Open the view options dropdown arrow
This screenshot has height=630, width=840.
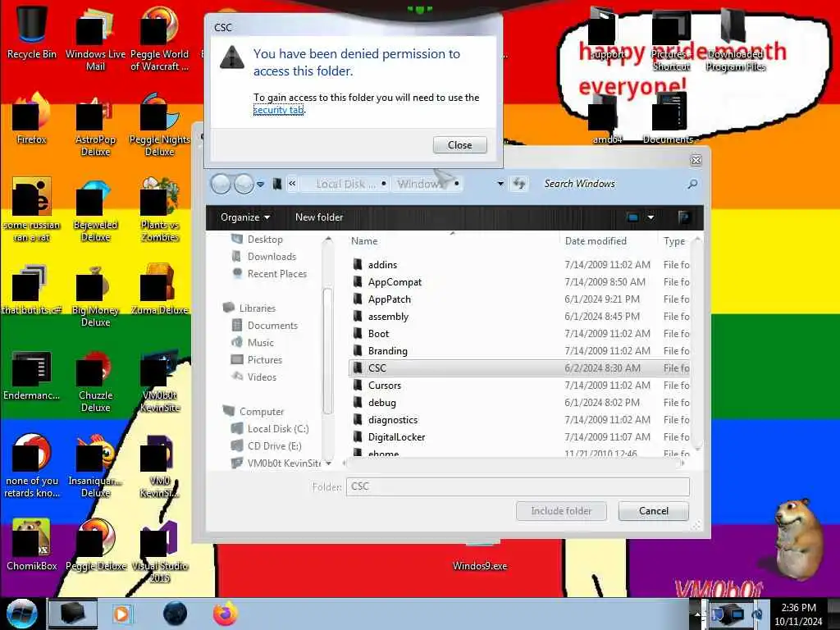coord(651,217)
